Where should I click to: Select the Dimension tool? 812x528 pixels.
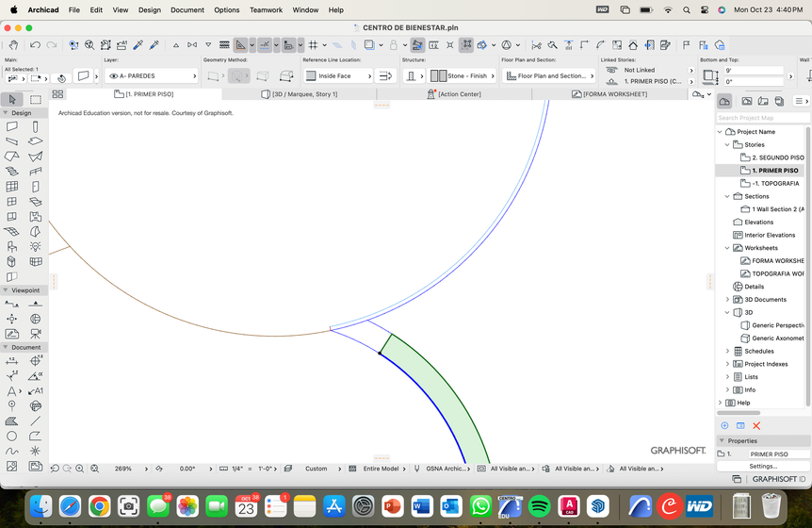click(12, 361)
